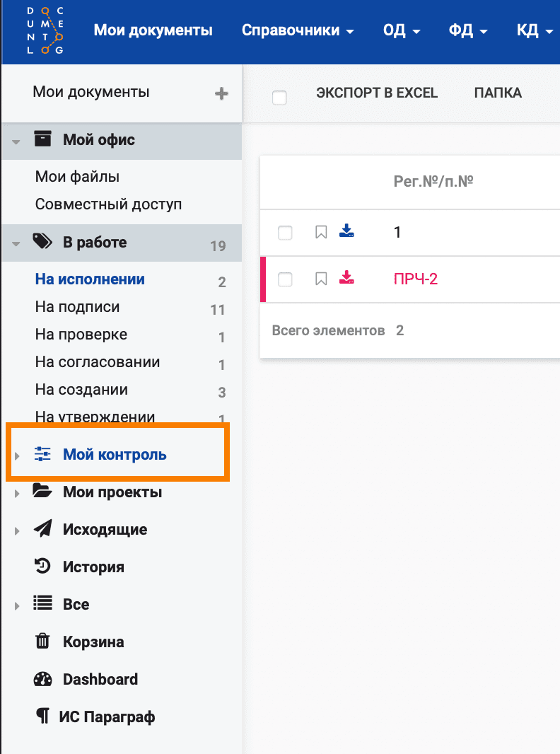
Task: Check the checkbox for row 1
Action: click(x=285, y=232)
